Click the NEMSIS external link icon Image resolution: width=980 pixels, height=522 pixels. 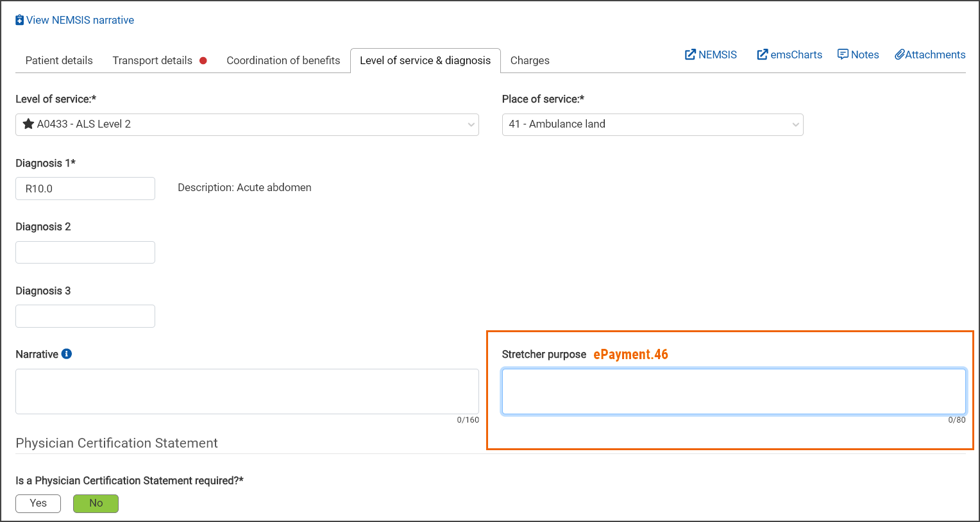click(x=690, y=55)
